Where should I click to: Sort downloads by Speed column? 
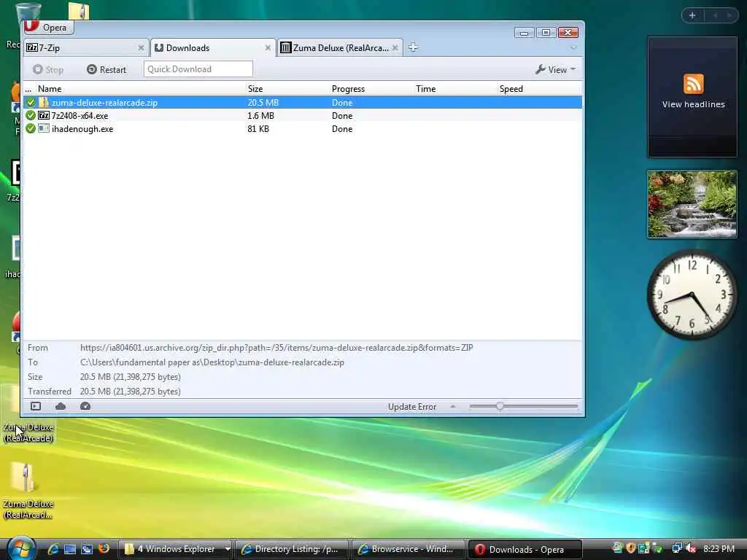tap(511, 88)
